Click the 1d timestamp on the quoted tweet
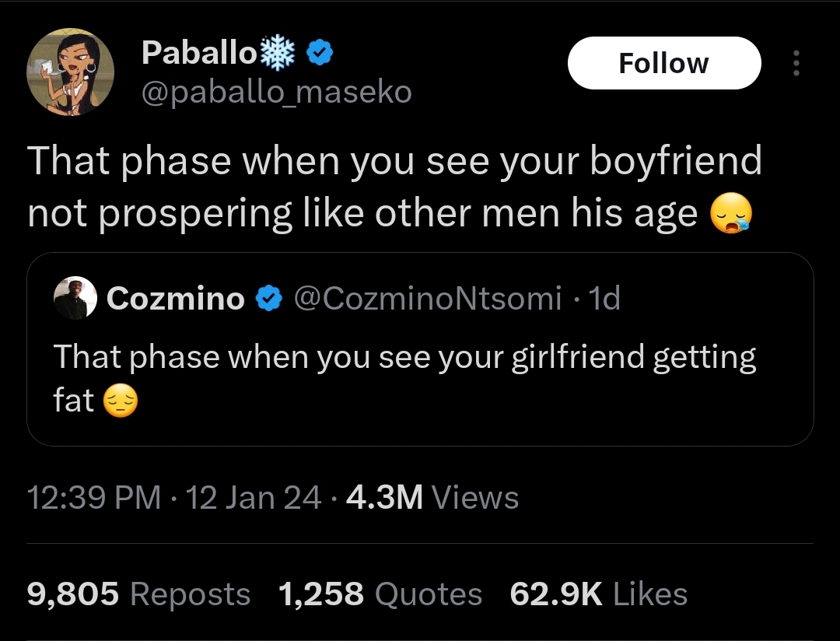 click(x=604, y=299)
